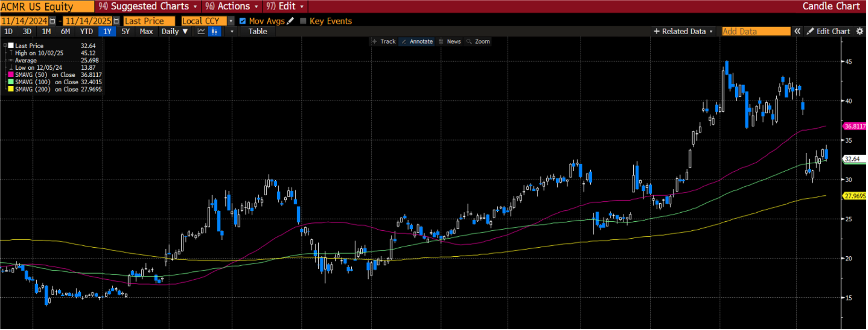Uncheck the Mov Avgs checkbox

243,21
